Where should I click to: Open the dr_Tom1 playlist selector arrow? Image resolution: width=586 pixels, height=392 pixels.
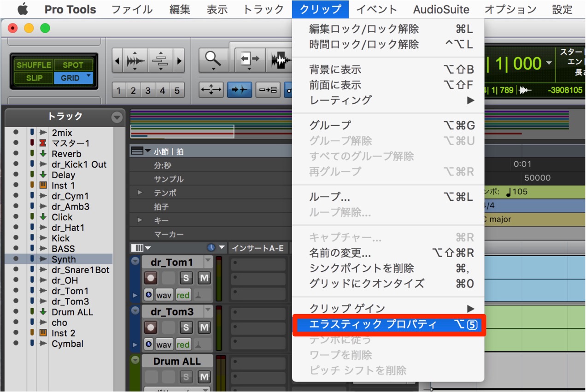[x=209, y=262]
